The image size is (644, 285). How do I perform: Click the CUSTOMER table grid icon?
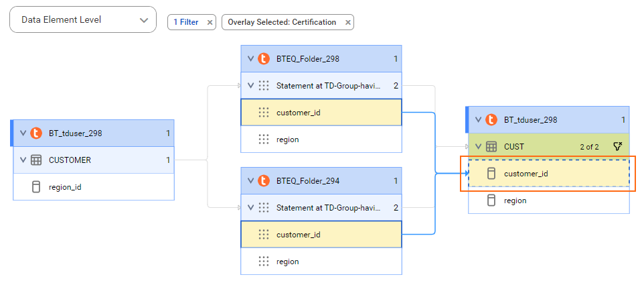(x=36, y=160)
